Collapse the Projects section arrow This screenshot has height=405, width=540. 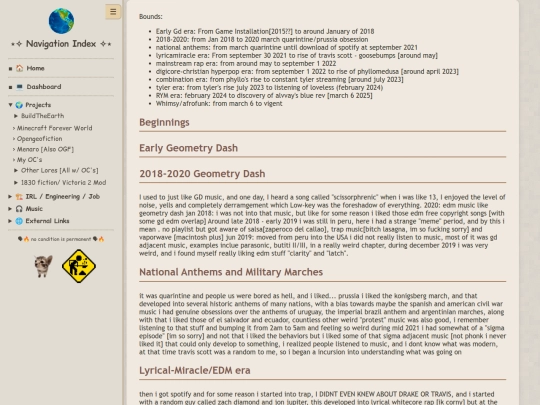coord(10,105)
